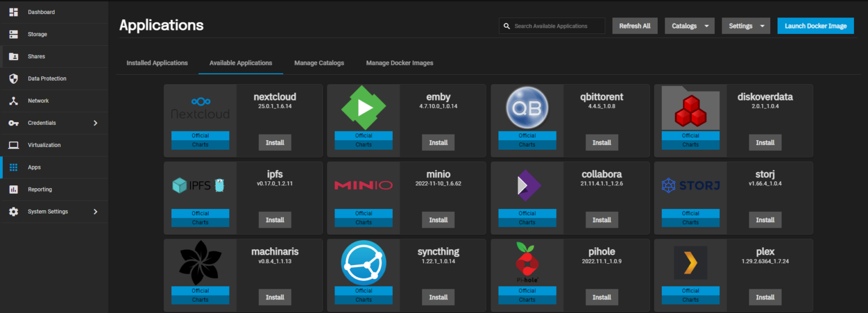Click the Refresh All button
868x313 pixels.
tap(635, 26)
